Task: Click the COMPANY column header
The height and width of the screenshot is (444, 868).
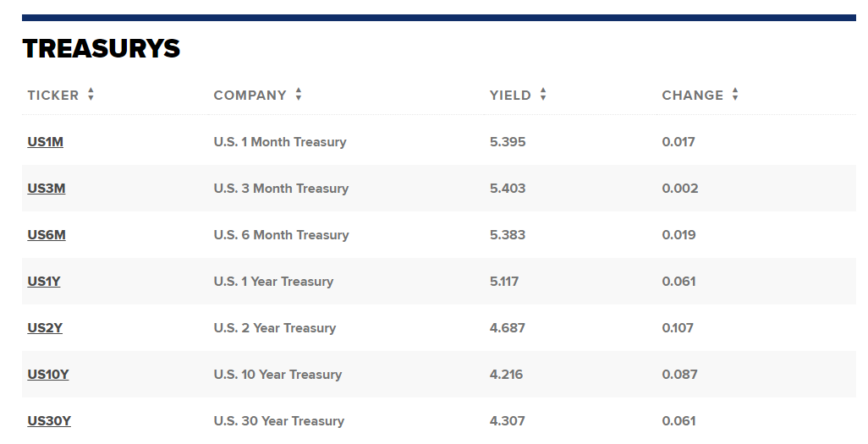Action: click(250, 96)
